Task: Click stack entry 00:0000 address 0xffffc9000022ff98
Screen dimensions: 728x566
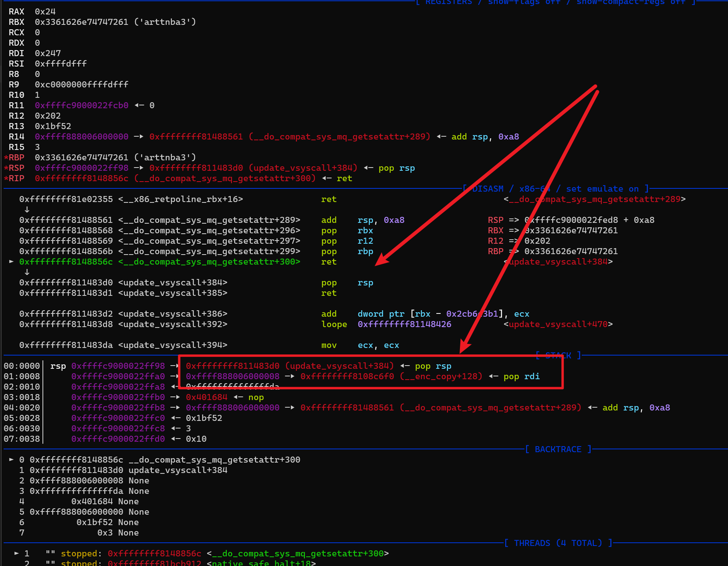Action: [118, 366]
